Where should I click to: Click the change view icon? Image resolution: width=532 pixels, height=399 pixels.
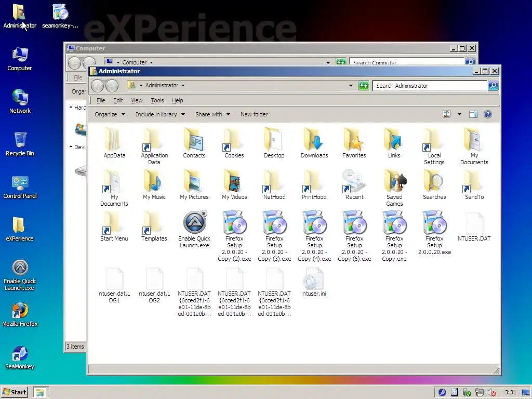pyautogui.click(x=446, y=114)
